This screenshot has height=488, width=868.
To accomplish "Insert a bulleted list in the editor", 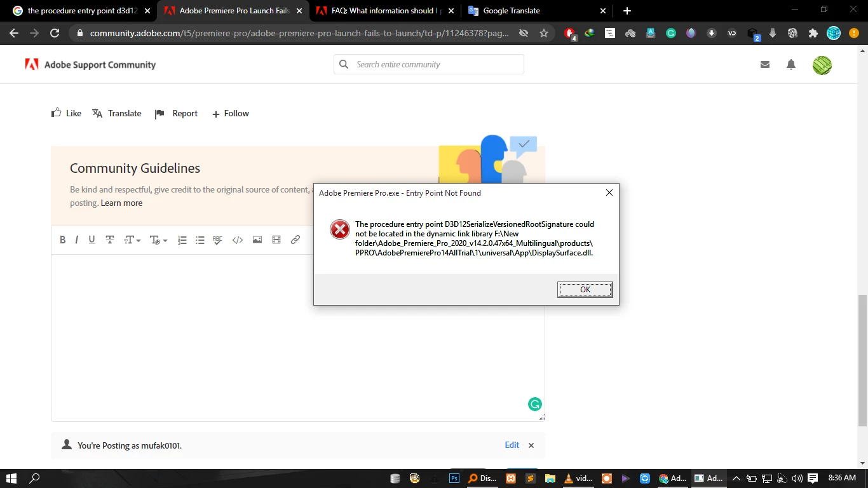I will tap(200, 240).
